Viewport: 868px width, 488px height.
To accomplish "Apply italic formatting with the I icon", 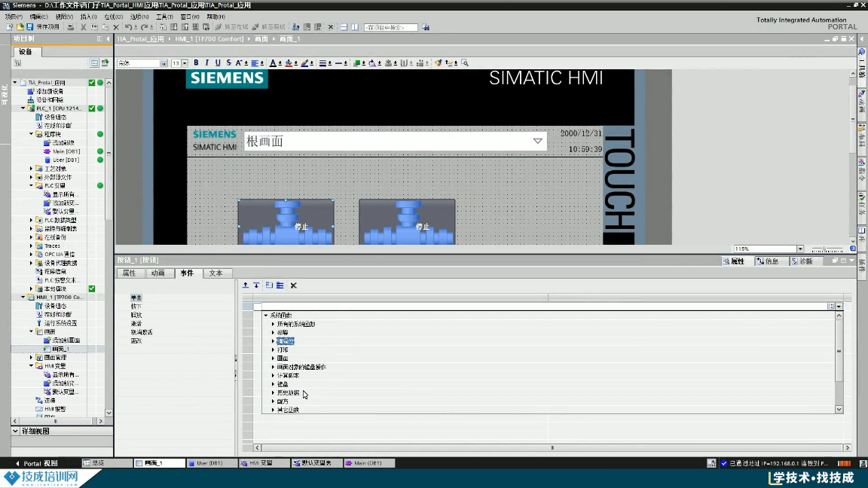I will point(207,63).
